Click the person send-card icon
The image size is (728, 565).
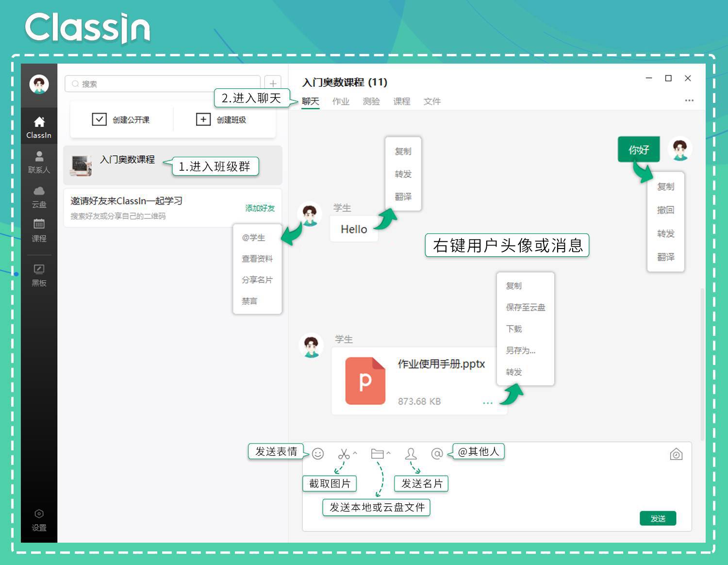click(x=411, y=454)
